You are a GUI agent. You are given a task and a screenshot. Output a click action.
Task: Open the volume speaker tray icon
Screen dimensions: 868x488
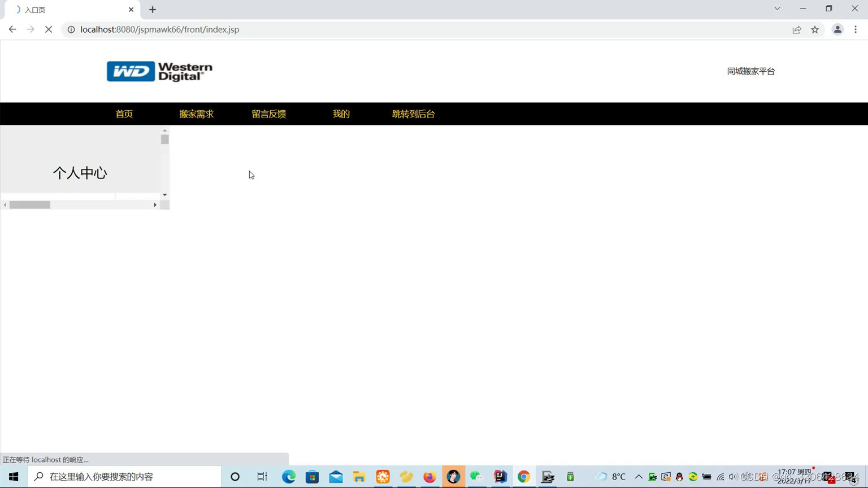(733, 477)
